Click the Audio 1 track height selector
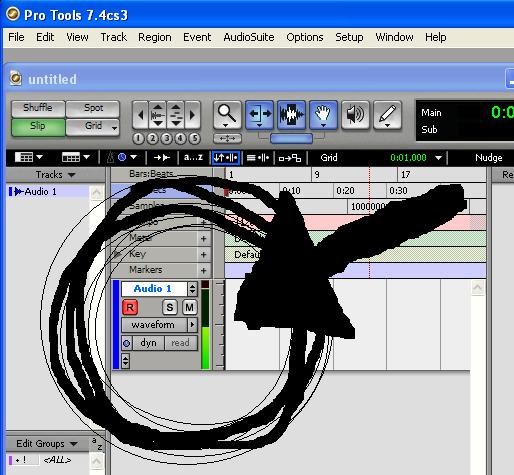 click(x=125, y=360)
